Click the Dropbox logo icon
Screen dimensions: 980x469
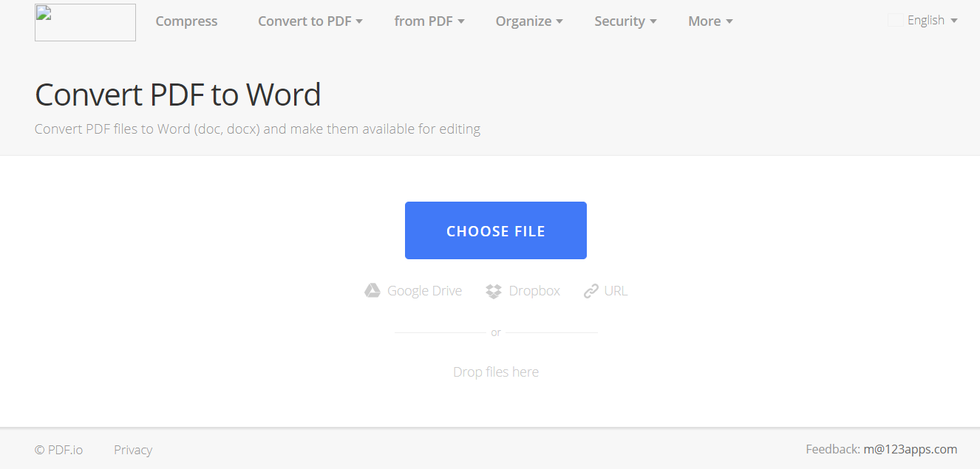(494, 291)
